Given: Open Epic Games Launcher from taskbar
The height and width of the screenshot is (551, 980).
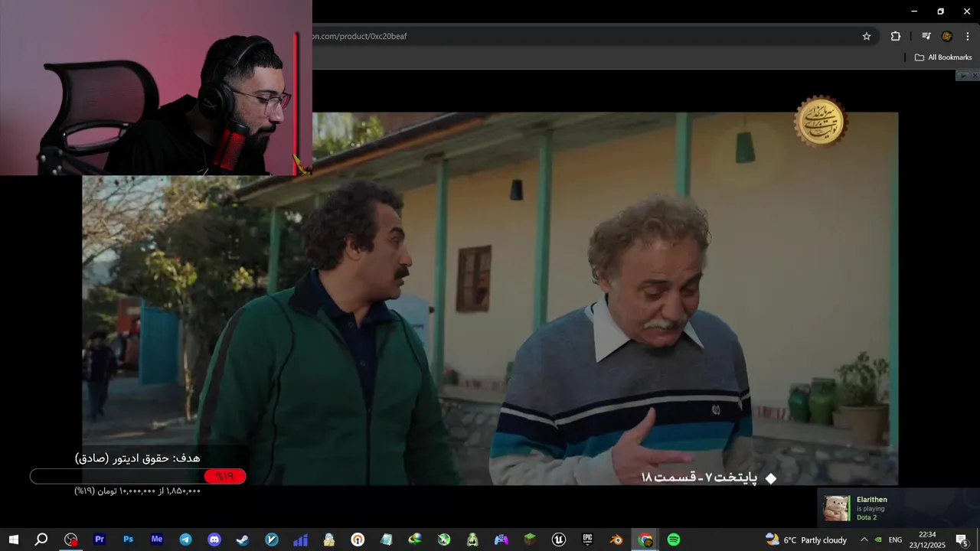Looking at the screenshot, I should (587, 540).
